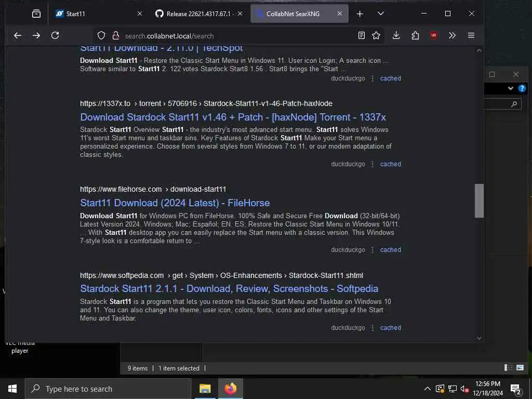This screenshot has height=399, width=532.
Task: Open the taskbar clock and date
Action: click(487, 389)
